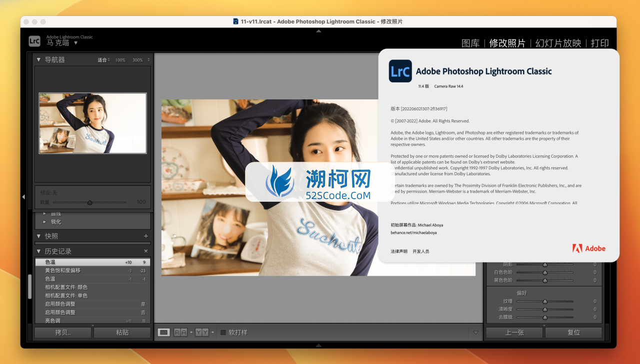Click the 复位 reset button
The width and height of the screenshot is (640, 364).
click(573, 332)
